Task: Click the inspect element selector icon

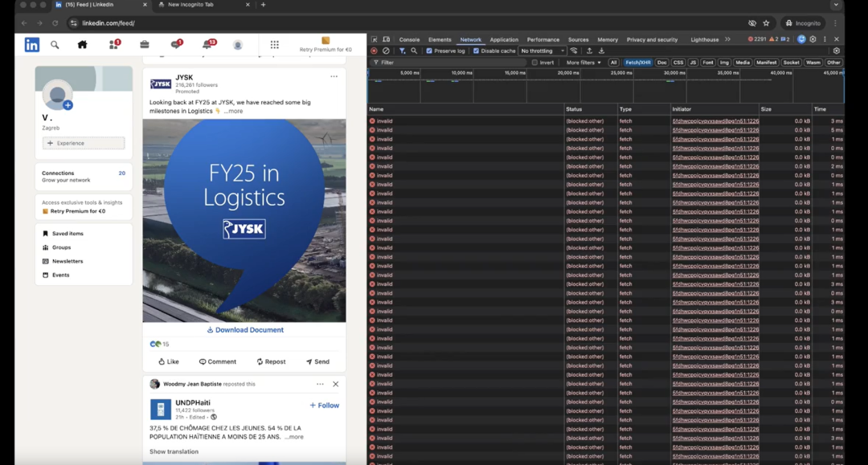Action: tap(375, 39)
